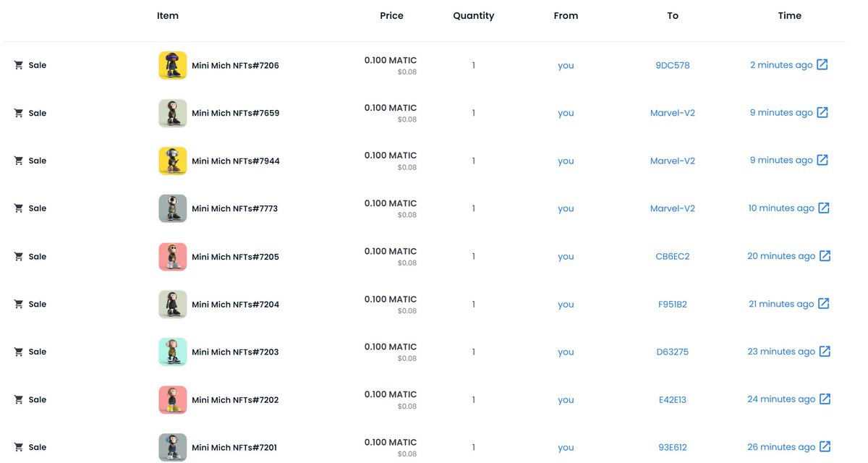Click the Sale cart icon for NFT #7204
This screenshot has width=868, height=463.
pyautogui.click(x=19, y=304)
